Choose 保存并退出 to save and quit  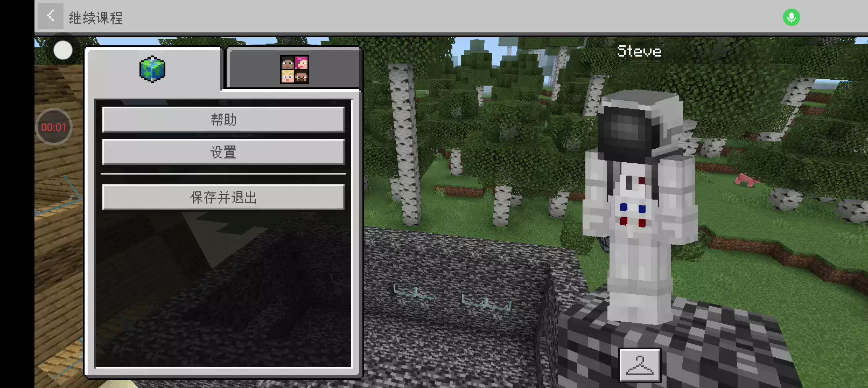(x=223, y=197)
